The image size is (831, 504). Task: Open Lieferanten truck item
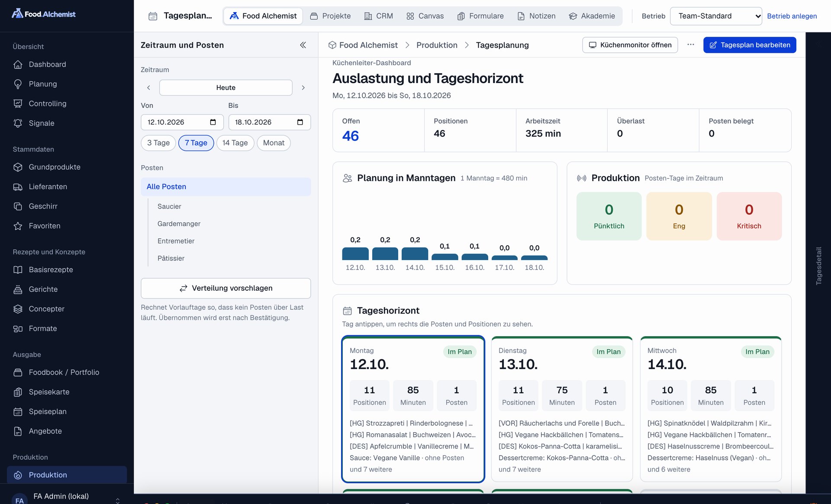point(67,186)
